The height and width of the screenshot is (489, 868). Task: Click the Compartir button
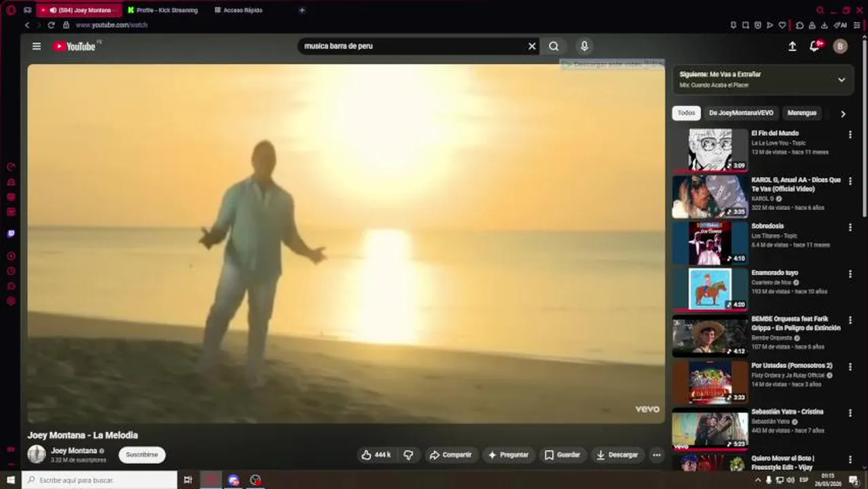pyautogui.click(x=450, y=455)
